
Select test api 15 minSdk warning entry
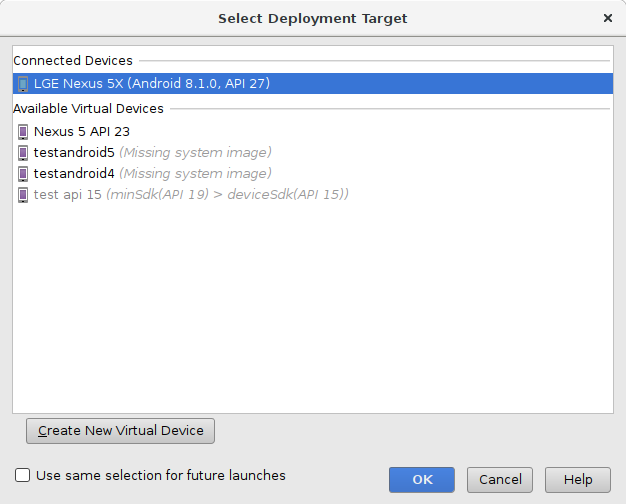pyautogui.click(x=190, y=194)
